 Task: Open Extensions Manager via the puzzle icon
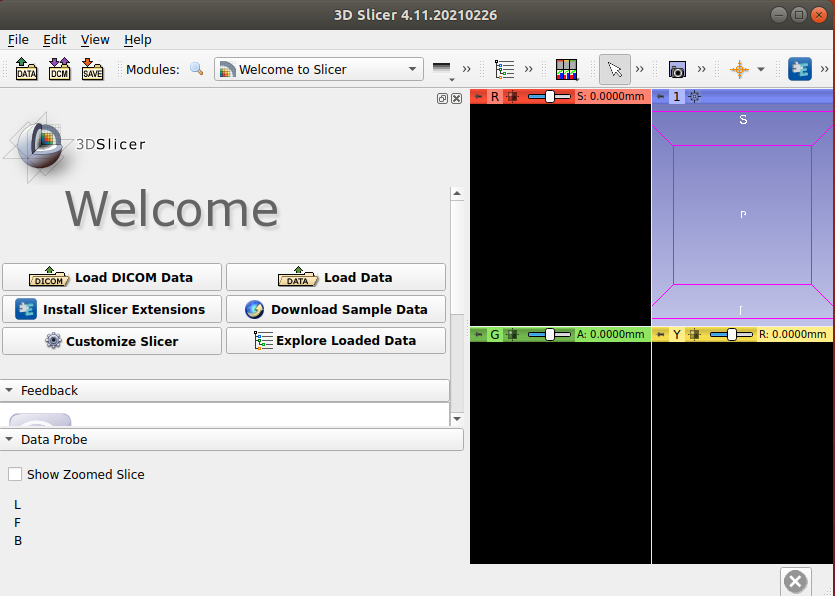799,69
